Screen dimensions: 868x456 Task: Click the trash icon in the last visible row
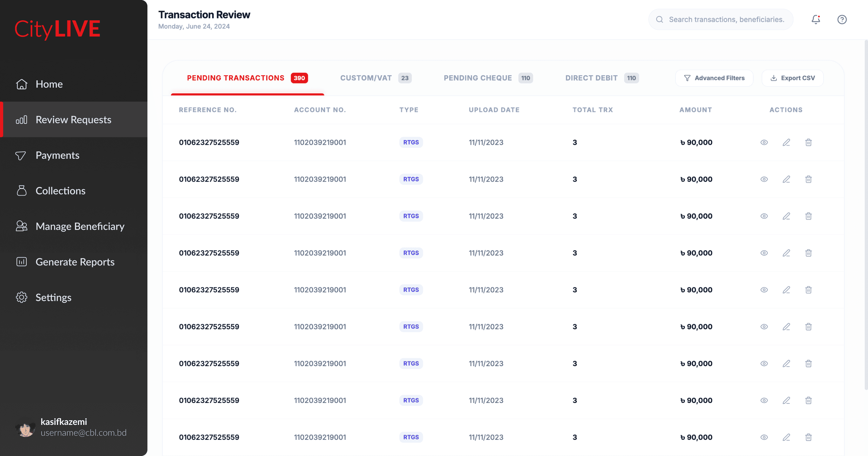[x=808, y=437]
